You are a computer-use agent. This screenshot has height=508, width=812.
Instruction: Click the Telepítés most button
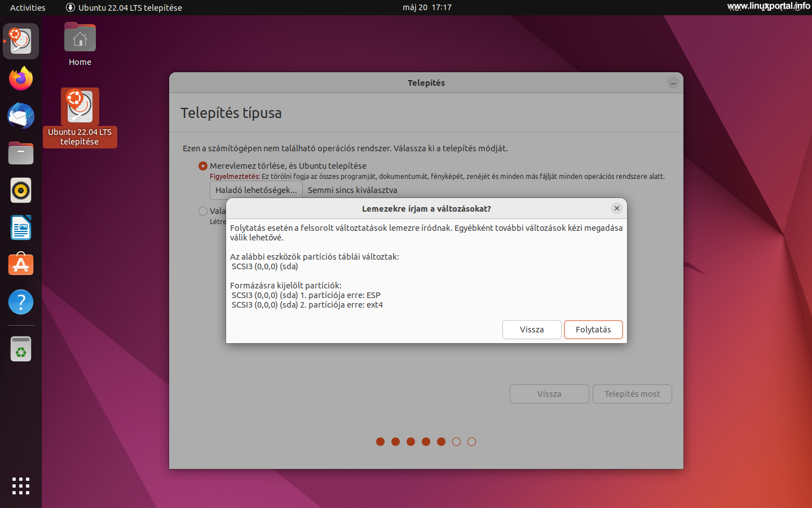pos(632,394)
